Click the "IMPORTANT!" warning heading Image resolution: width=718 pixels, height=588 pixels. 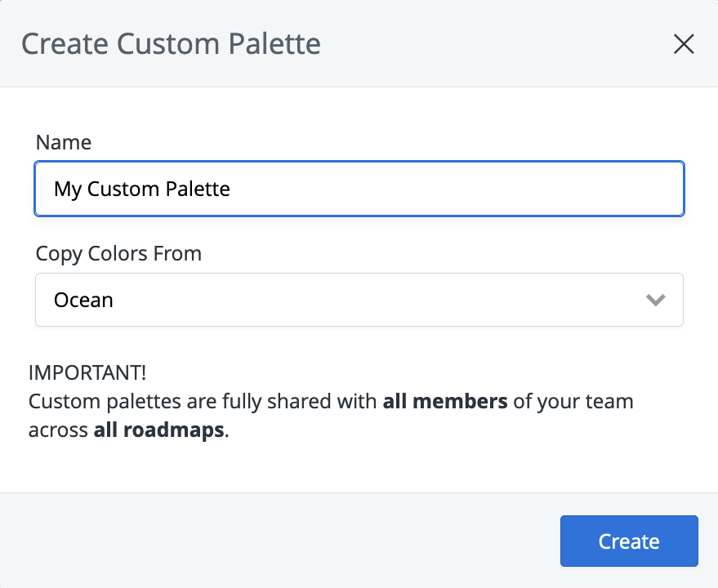tap(87, 372)
